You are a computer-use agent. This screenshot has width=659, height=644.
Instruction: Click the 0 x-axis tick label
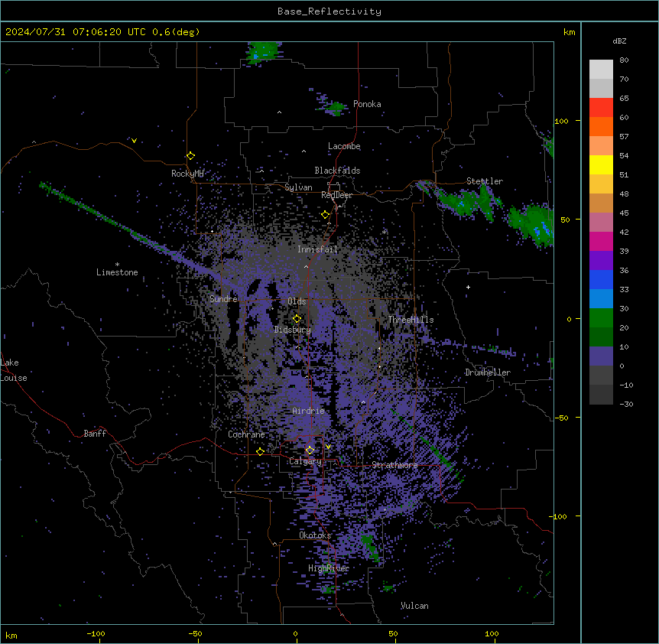pyautogui.click(x=295, y=633)
